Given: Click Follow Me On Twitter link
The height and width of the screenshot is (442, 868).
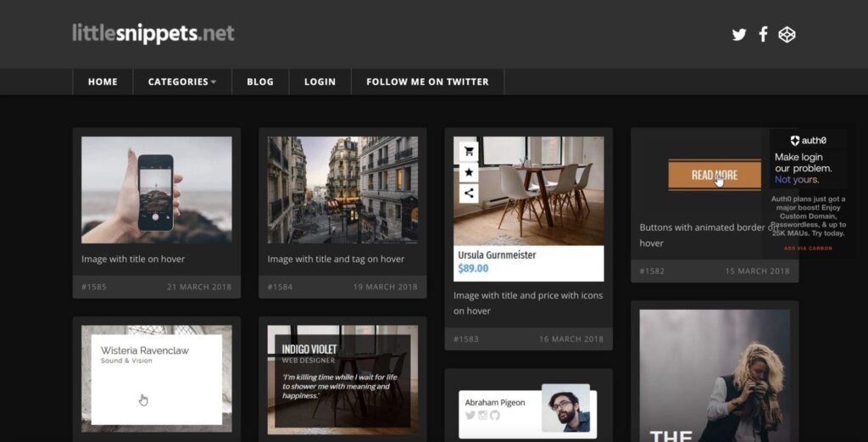Looking at the screenshot, I should point(427,82).
